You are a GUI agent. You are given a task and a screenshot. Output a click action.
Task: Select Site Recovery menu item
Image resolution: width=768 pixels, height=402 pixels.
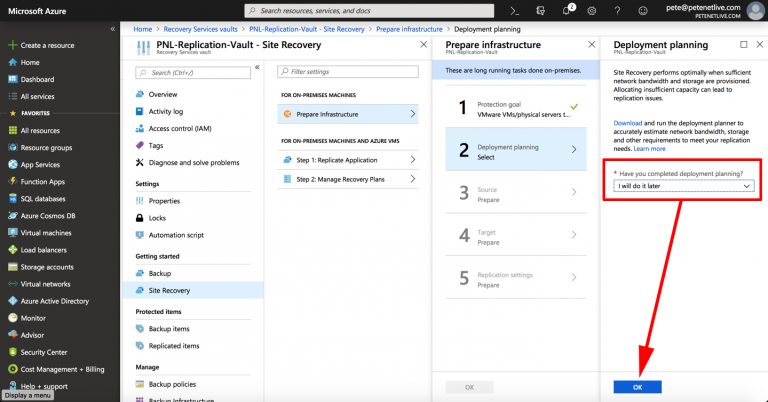[x=193, y=290]
